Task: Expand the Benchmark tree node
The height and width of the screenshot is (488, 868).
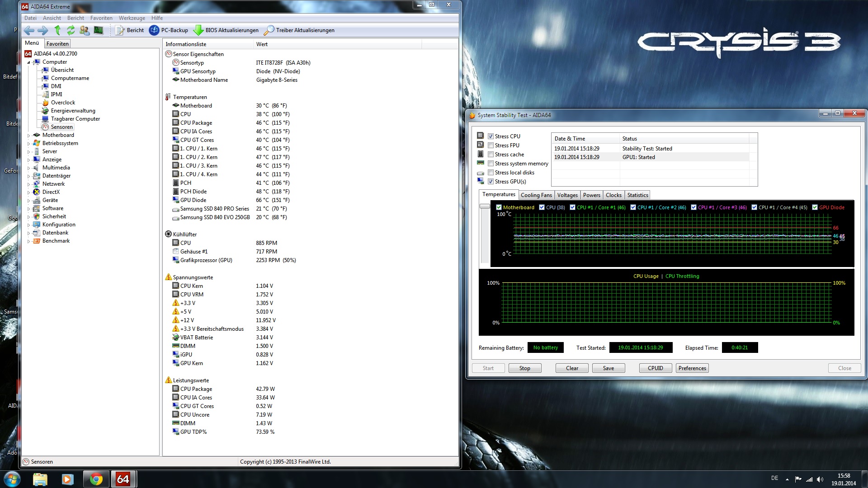Action: [x=28, y=241]
